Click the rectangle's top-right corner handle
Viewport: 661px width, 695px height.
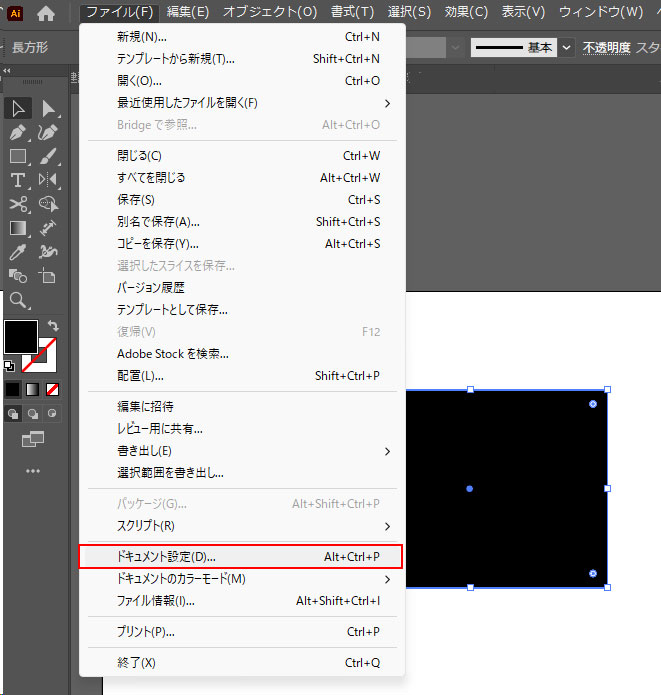click(607, 390)
